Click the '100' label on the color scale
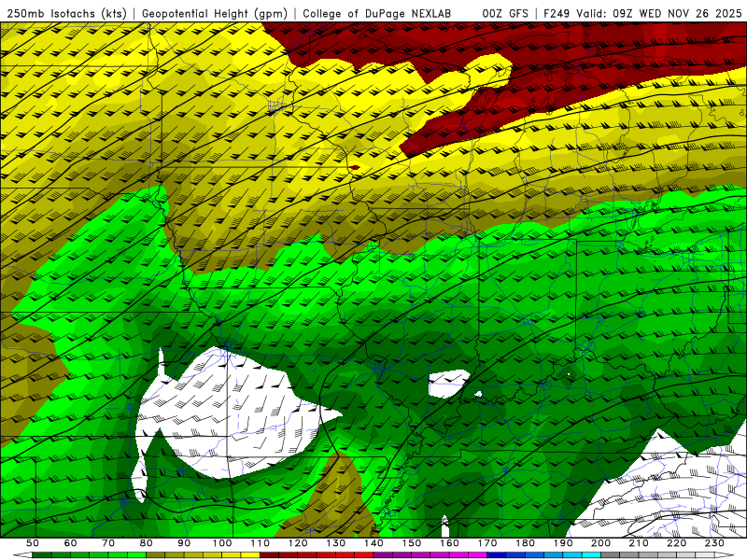Image resolution: width=747 pixels, height=560 pixels. point(222,543)
